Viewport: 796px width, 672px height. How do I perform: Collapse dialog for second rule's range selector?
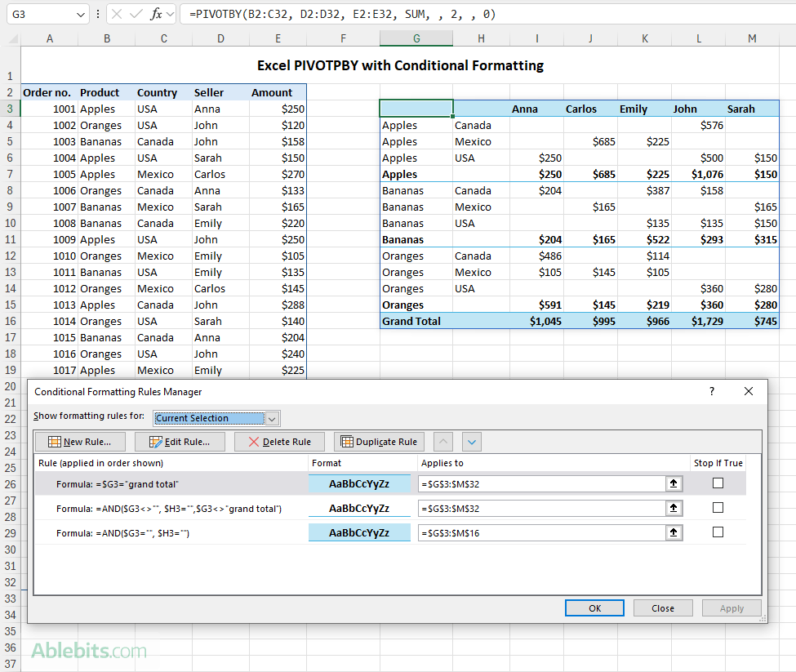click(674, 508)
